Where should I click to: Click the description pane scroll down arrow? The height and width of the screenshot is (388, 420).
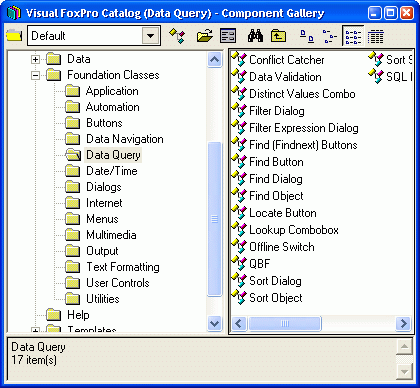pyautogui.click(x=404, y=371)
